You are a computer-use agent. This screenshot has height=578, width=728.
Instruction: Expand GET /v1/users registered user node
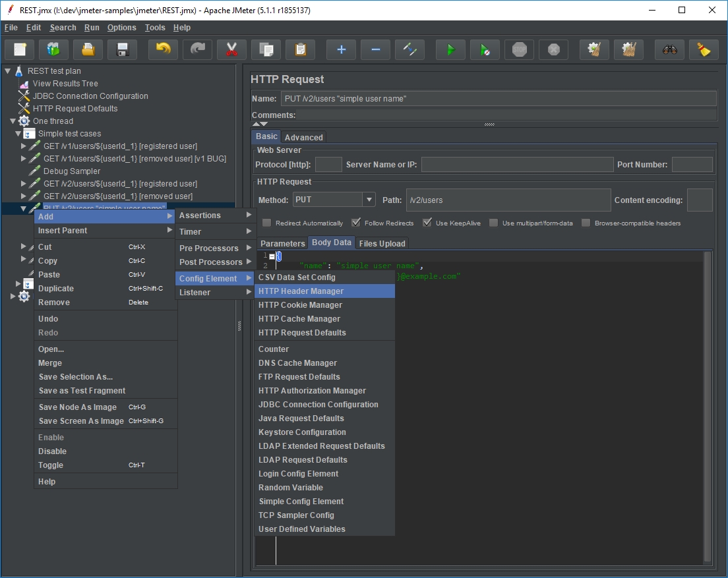(x=23, y=146)
